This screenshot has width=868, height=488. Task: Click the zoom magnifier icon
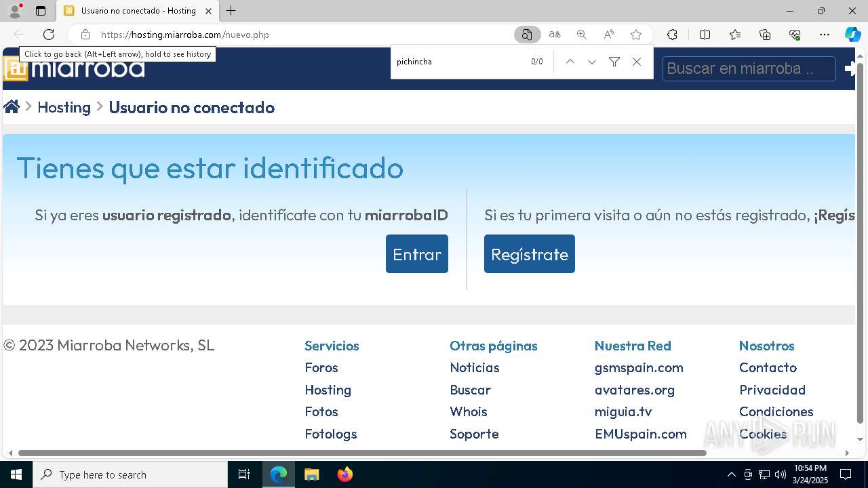point(582,35)
